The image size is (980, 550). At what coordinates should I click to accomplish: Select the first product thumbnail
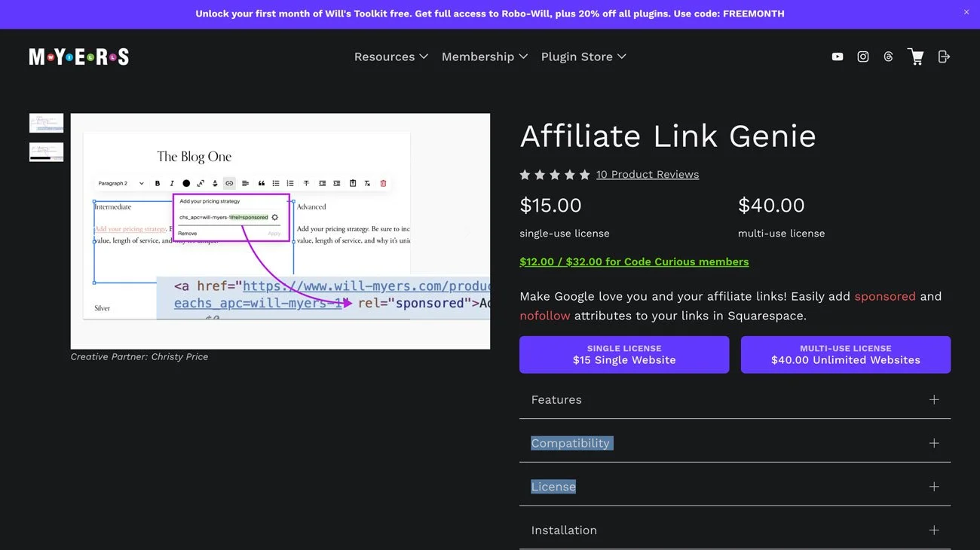[x=46, y=123]
